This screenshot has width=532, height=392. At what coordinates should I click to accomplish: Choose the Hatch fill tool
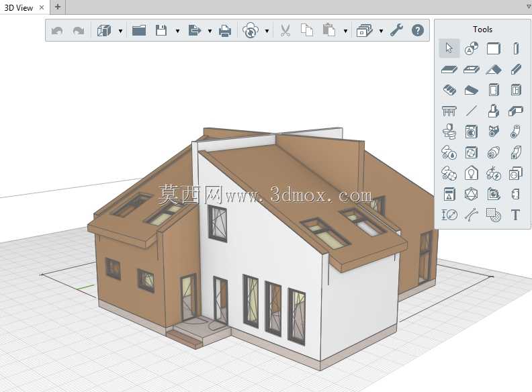tap(494, 215)
